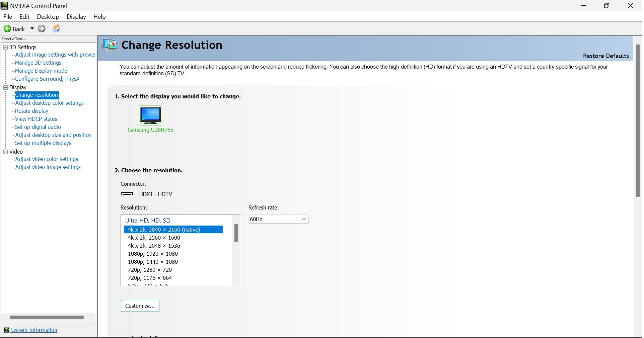Click the System Information icon
Viewport: 644px width, 338px height.
[6, 331]
